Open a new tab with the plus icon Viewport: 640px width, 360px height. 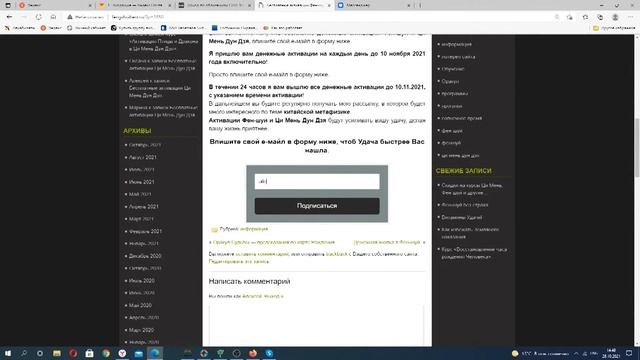(420, 5)
